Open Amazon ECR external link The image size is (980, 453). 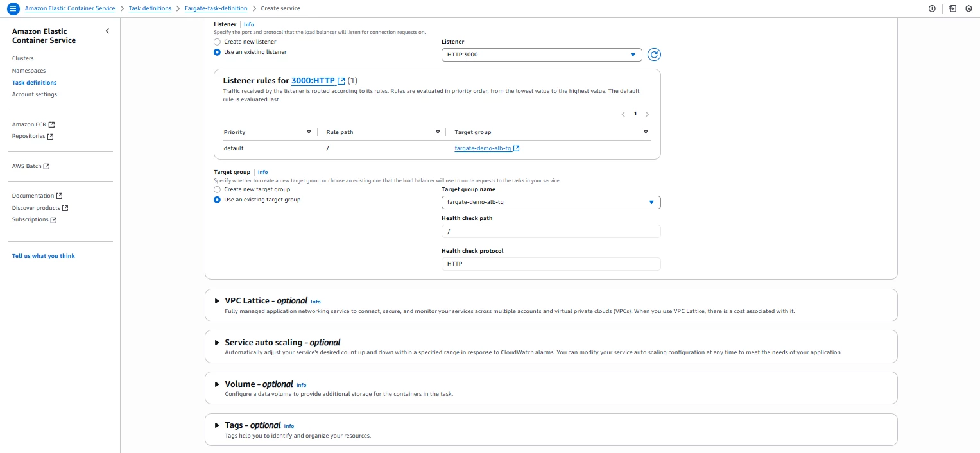[33, 124]
